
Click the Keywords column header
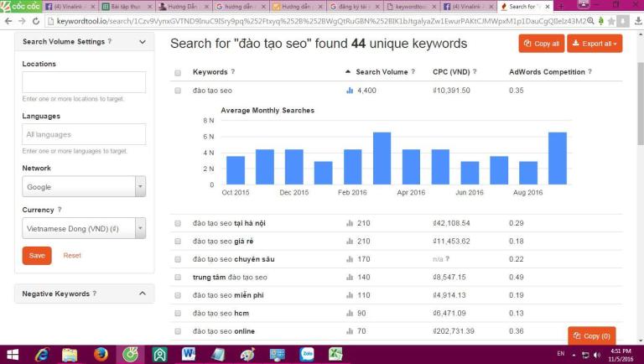coord(210,72)
